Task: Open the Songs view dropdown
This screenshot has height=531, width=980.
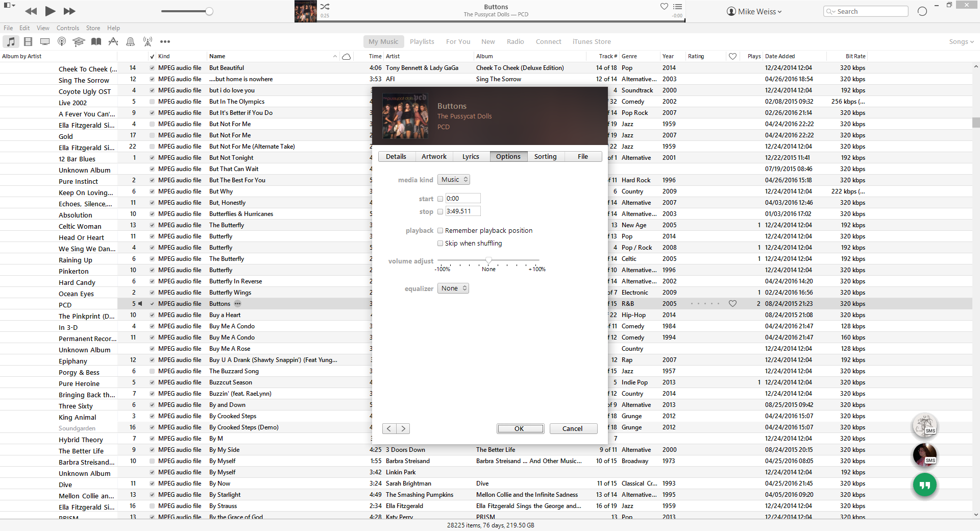Action: [x=961, y=42]
